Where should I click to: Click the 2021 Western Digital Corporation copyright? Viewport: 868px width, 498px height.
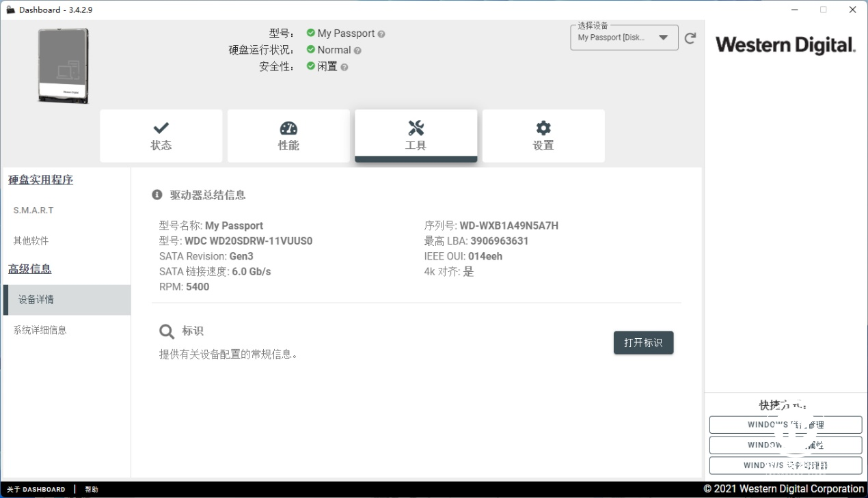click(784, 489)
